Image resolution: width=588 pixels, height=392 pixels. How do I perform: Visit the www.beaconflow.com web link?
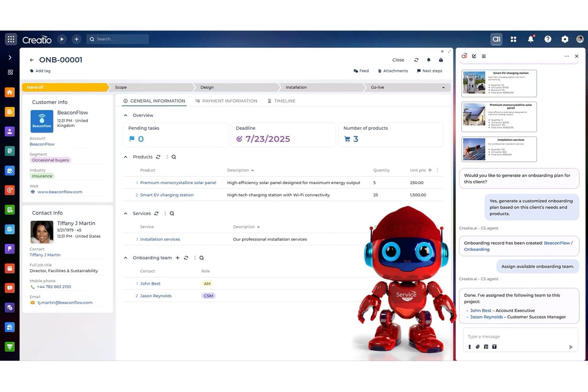pos(60,192)
